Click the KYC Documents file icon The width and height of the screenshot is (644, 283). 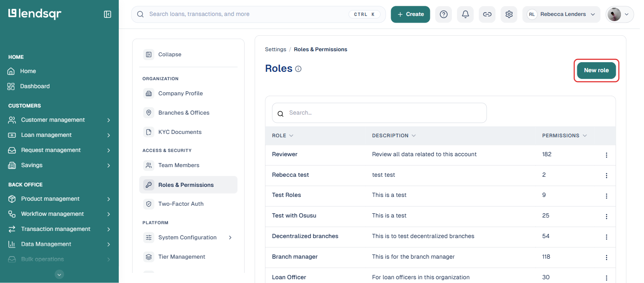point(149,132)
